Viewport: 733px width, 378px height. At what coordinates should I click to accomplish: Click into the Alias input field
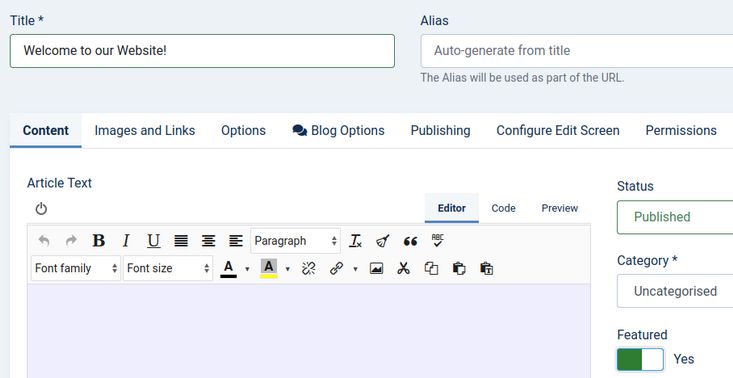pyautogui.click(x=577, y=50)
